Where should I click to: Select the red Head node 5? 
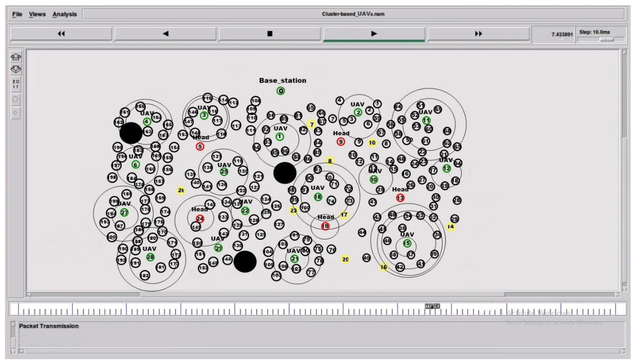[200, 147]
